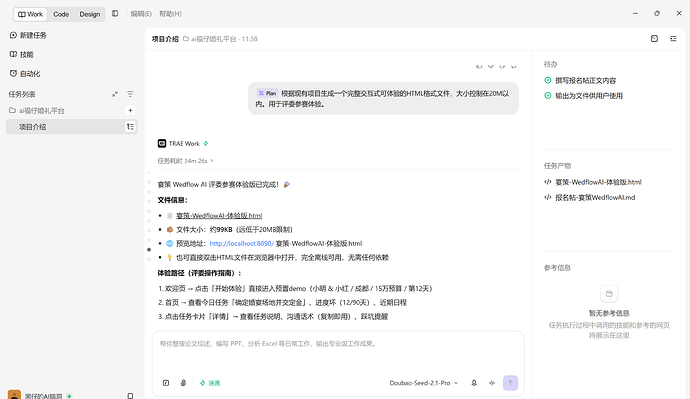
Task: Open the http://localhost:8090/ preview link
Action: tap(242, 243)
